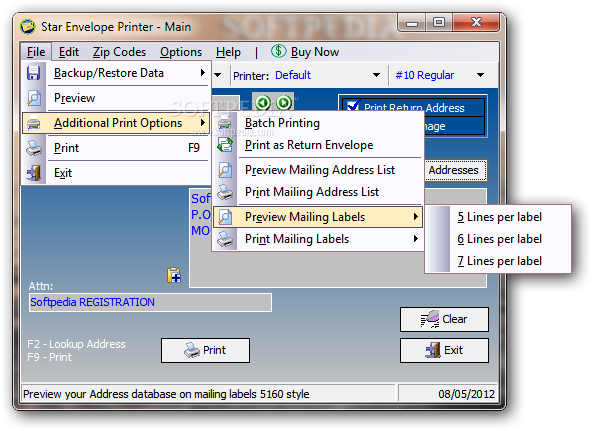Expand the Backup/Restore Data submenu arrow
The height and width of the screenshot is (431, 592).
(x=203, y=72)
